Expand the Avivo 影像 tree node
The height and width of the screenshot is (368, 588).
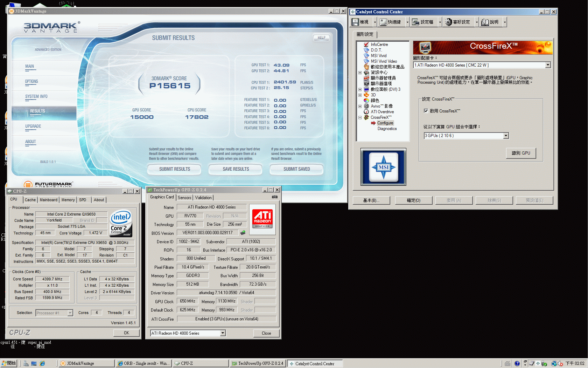tap(360, 106)
